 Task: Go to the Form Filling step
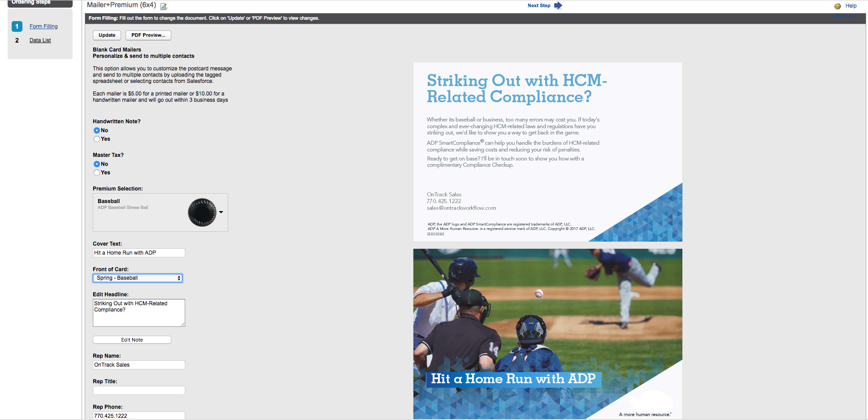coord(43,26)
